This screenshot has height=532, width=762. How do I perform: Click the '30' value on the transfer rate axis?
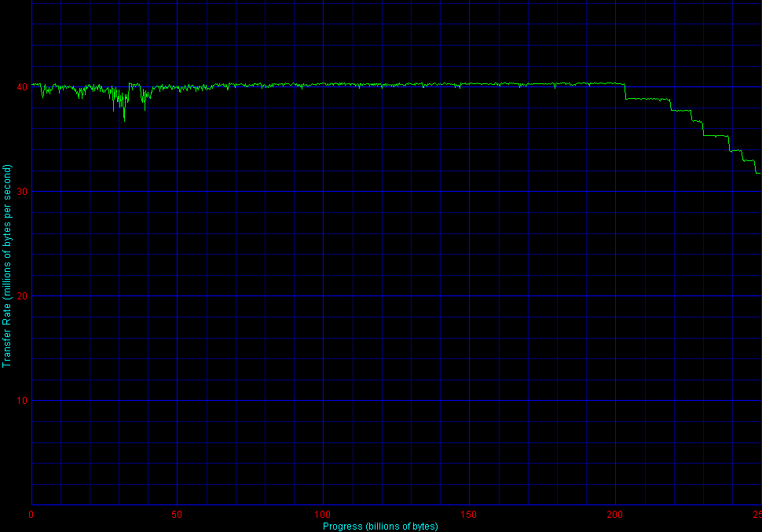click(22, 192)
